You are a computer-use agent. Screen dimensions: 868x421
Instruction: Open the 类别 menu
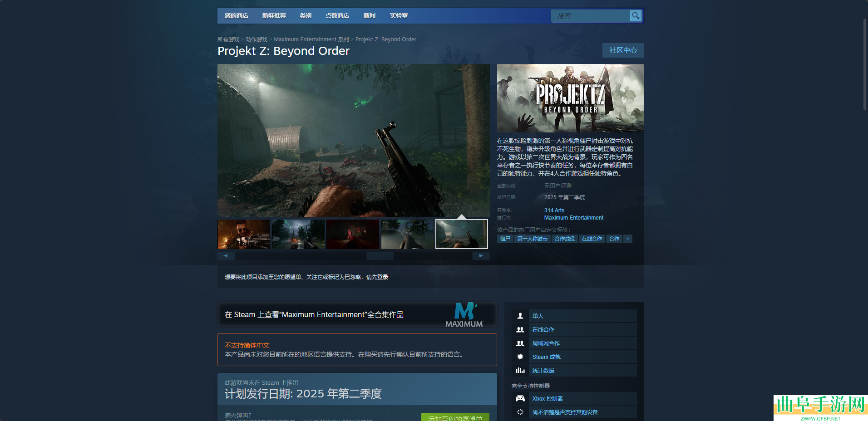coord(306,16)
